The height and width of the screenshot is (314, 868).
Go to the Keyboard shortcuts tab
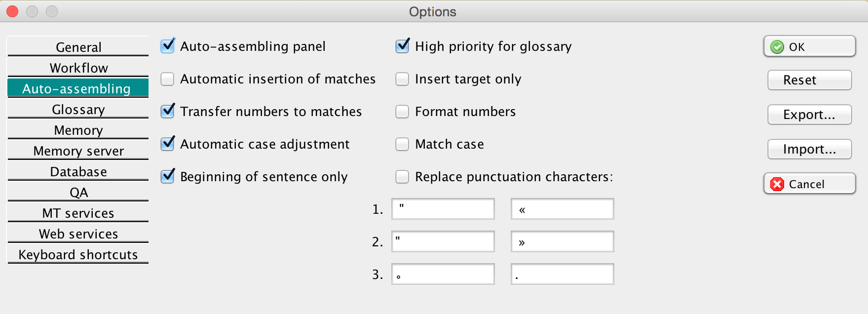coord(78,254)
